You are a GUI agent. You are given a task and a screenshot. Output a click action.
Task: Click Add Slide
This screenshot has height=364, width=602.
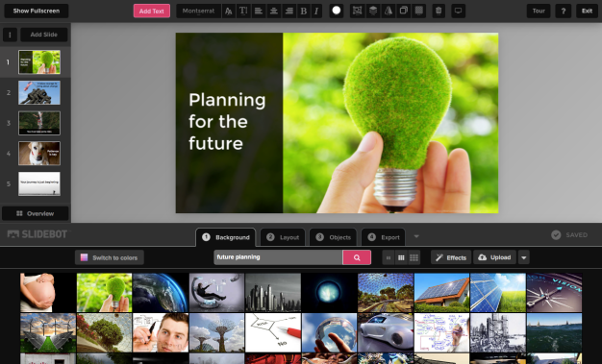(44, 35)
